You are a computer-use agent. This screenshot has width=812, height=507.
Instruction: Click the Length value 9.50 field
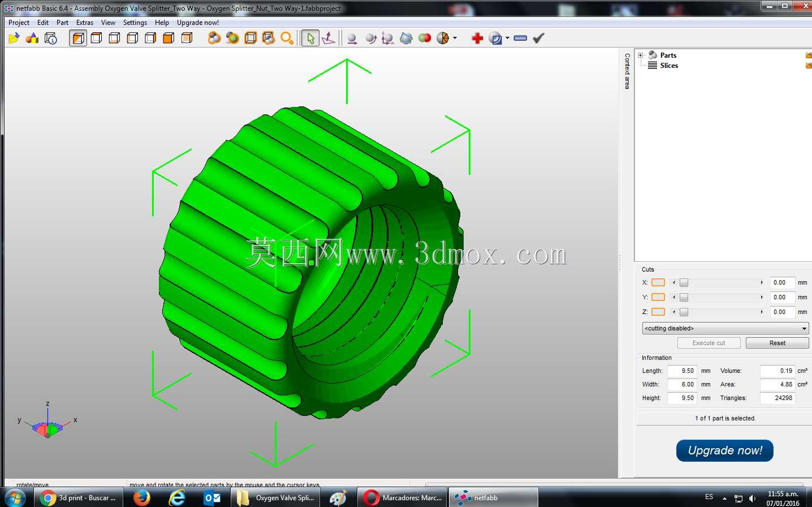pos(682,371)
